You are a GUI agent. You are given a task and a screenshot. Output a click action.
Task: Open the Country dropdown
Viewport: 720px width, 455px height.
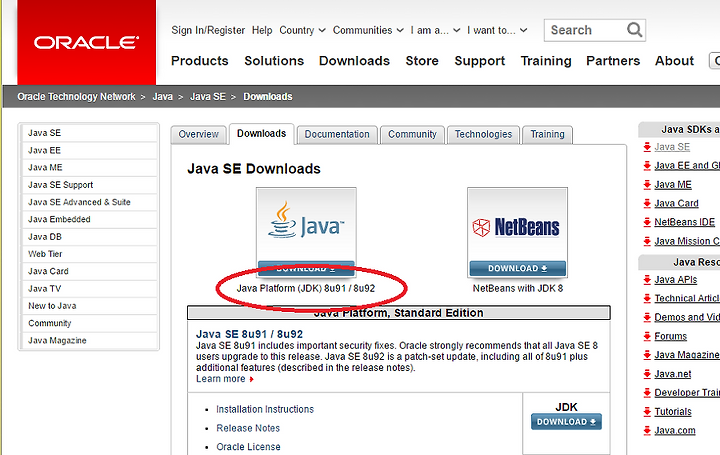[x=302, y=30]
